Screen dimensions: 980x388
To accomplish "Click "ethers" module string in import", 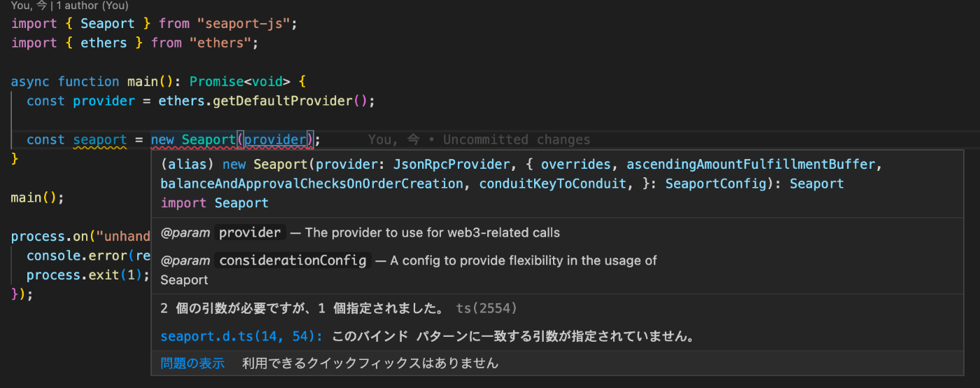I will click(220, 43).
